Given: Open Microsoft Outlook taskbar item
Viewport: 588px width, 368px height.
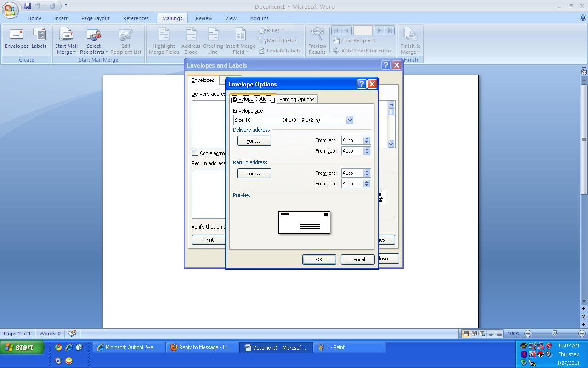Looking at the screenshot, I should (x=128, y=347).
